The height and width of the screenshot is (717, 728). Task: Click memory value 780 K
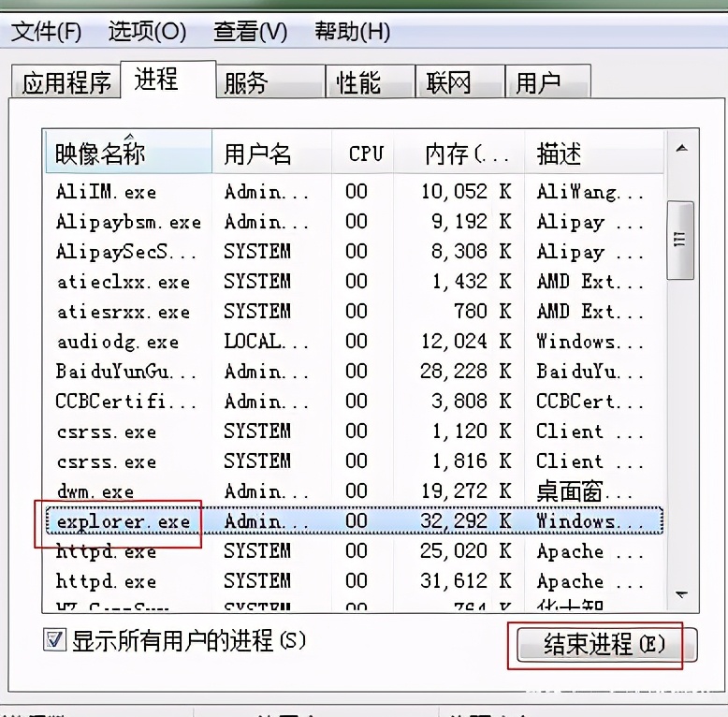483,311
